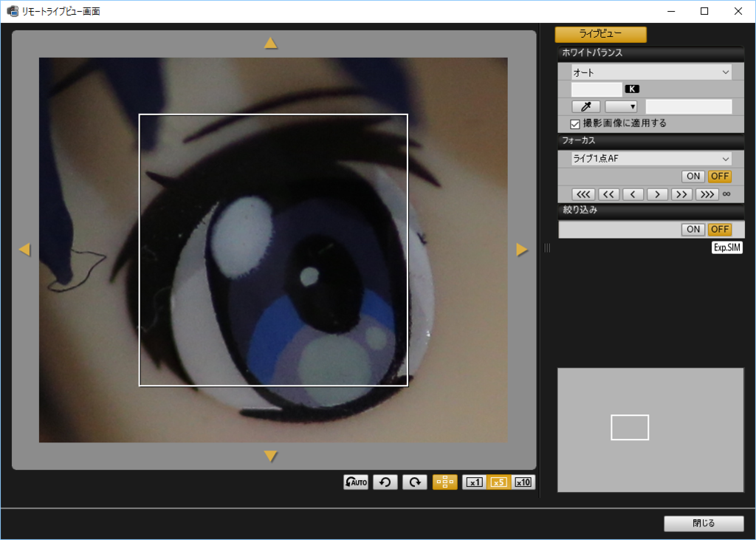Turn 絞り込み ON
The image size is (756, 540).
693,229
